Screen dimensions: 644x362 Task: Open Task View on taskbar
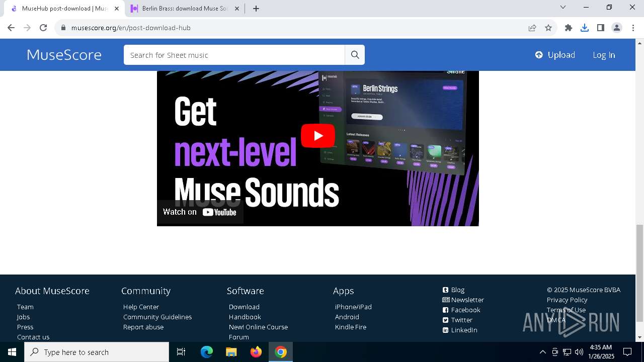point(181,352)
